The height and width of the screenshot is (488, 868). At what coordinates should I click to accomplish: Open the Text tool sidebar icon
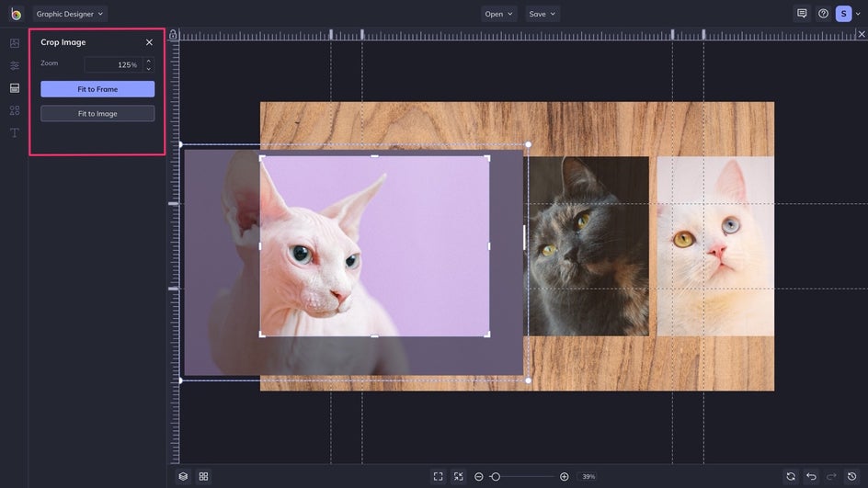(x=15, y=132)
